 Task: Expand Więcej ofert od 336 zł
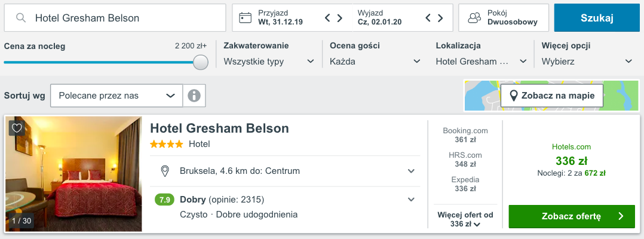(x=465, y=220)
